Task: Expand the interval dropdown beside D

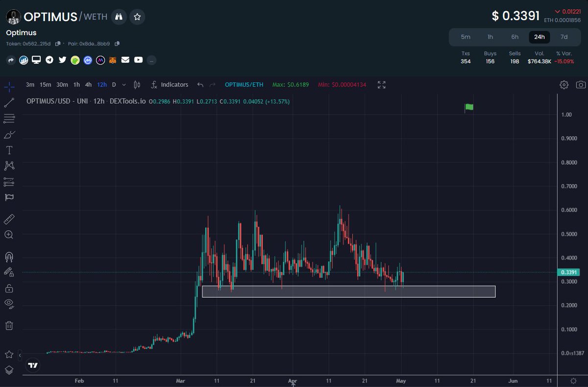Action: tap(124, 84)
